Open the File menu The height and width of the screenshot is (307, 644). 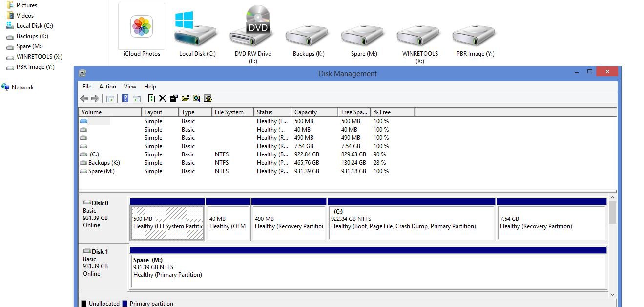click(x=86, y=87)
